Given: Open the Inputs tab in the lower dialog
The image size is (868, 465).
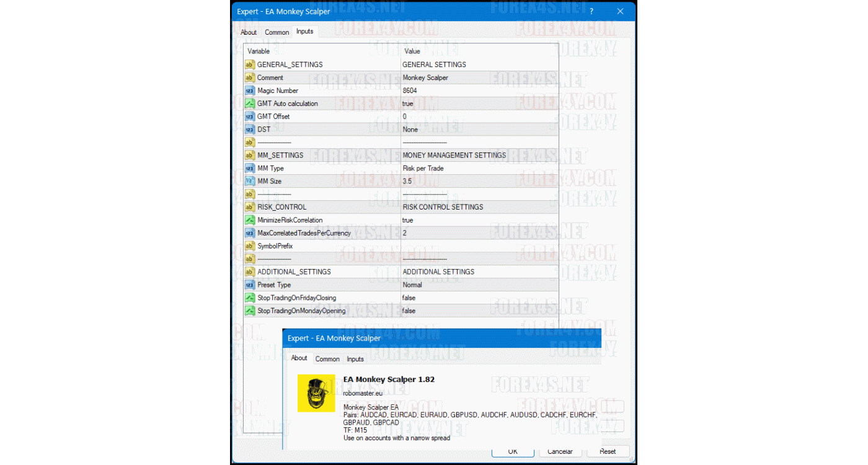Looking at the screenshot, I should tap(355, 359).
